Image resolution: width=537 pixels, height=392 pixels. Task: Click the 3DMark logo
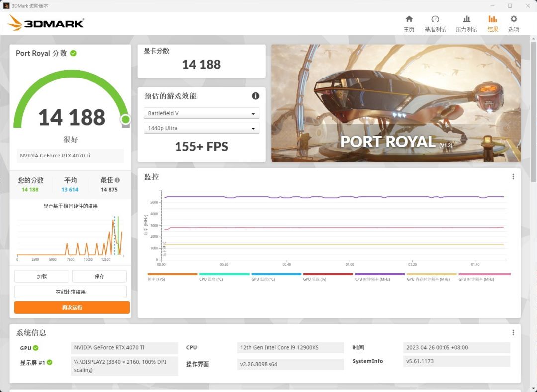pos(46,23)
